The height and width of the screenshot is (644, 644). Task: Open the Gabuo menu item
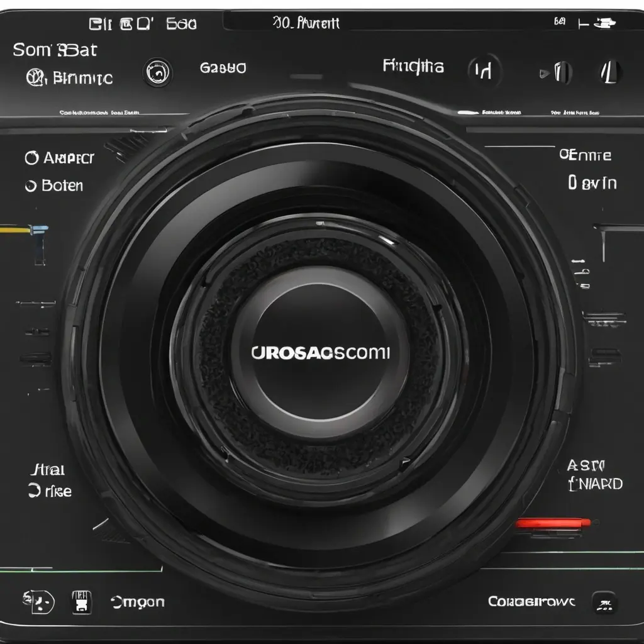(223, 68)
